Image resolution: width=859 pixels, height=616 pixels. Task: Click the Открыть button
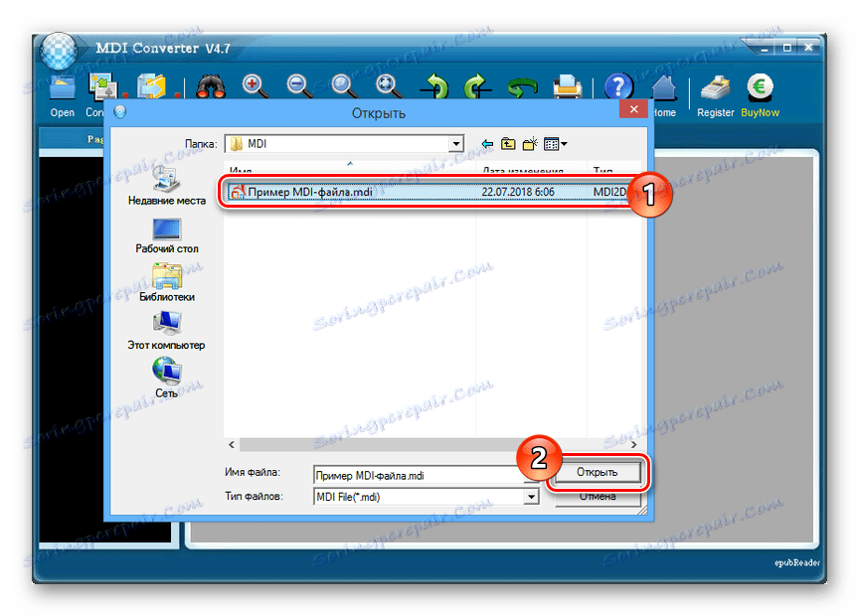click(x=597, y=473)
